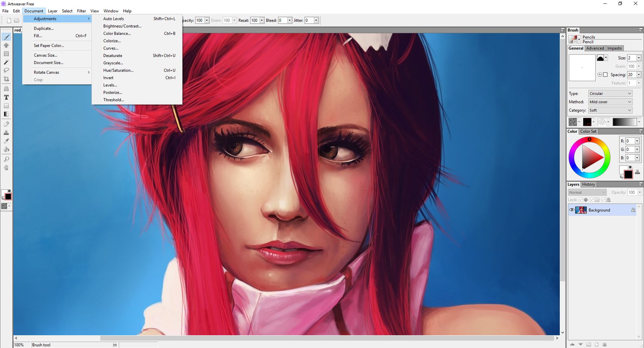Select the Brush tool in the toolbox
The height and width of the screenshot is (348, 644).
[6, 37]
